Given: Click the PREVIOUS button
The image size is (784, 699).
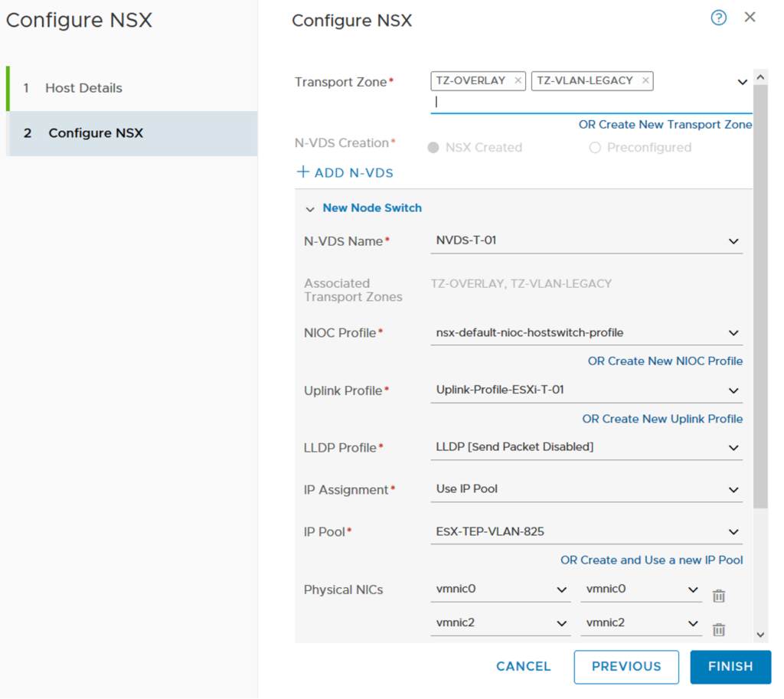Looking at the screenshot, I should point(626,667).
